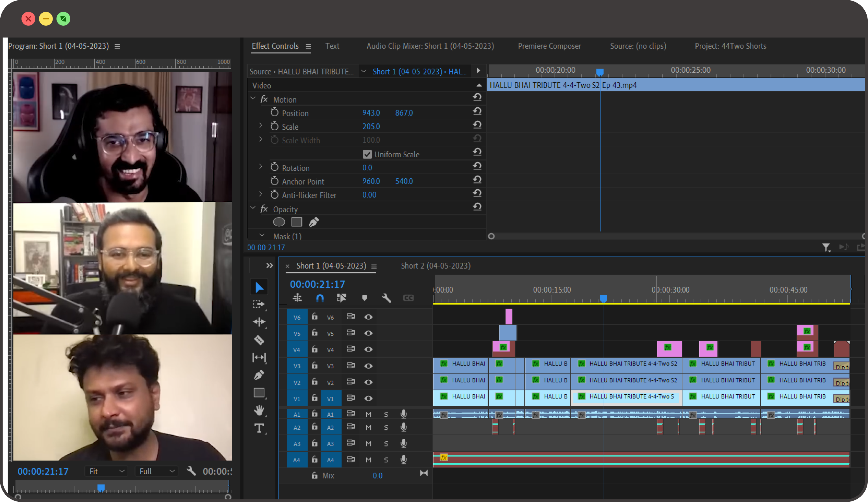Open the Premiere Composer tab

[x=549, y=46]
